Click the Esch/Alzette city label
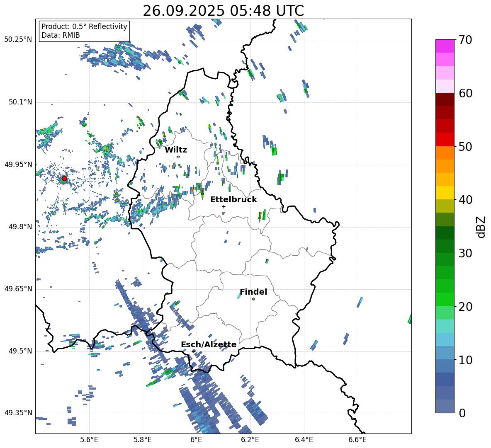The image size is (491, 448). (x=209, y=344)
